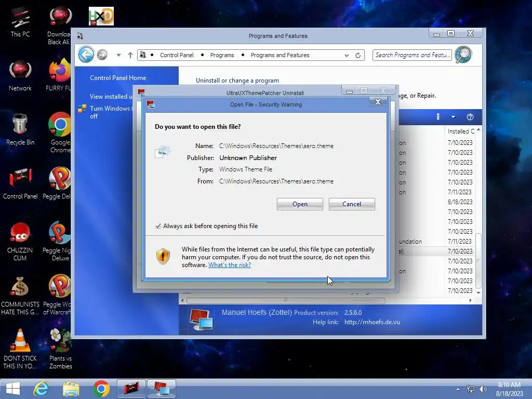Expand the address bar history dropdown
The image size is (532, 399).
347,55
